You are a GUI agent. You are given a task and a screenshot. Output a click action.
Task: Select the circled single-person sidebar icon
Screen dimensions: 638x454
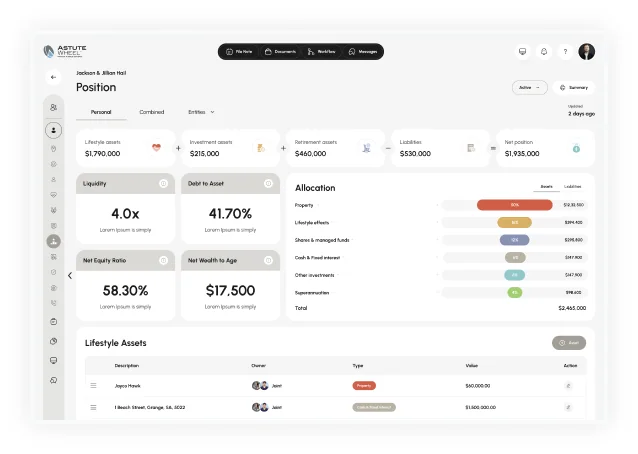pos(53,130)
